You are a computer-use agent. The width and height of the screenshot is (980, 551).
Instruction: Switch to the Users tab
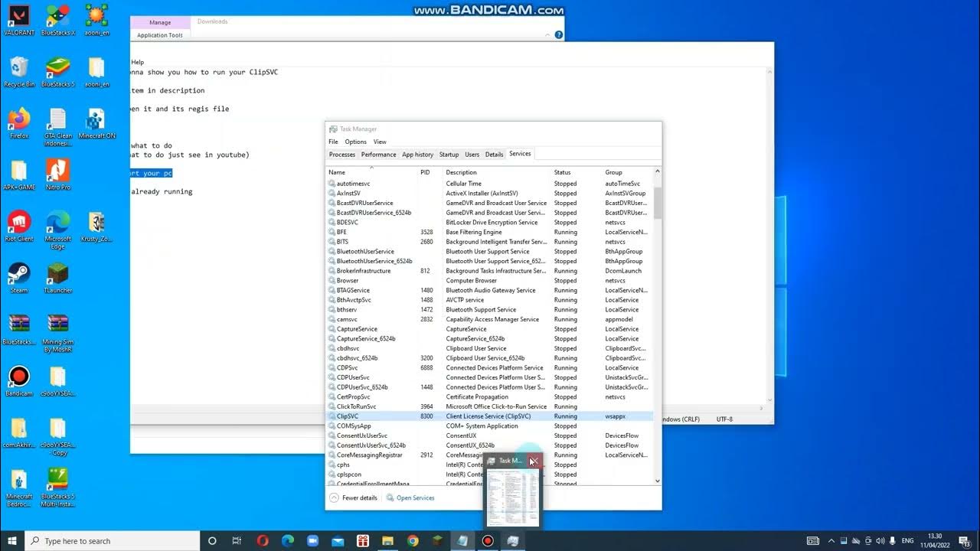tap(472, 155)
